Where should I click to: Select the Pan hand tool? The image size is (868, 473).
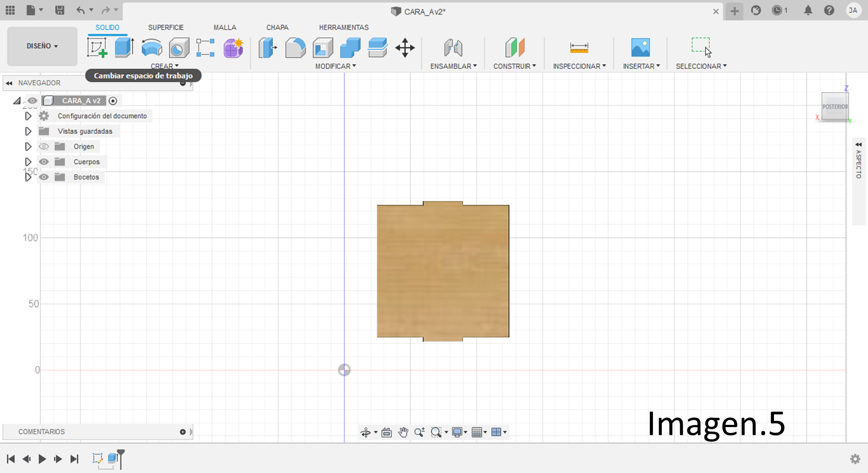point(403,432)
